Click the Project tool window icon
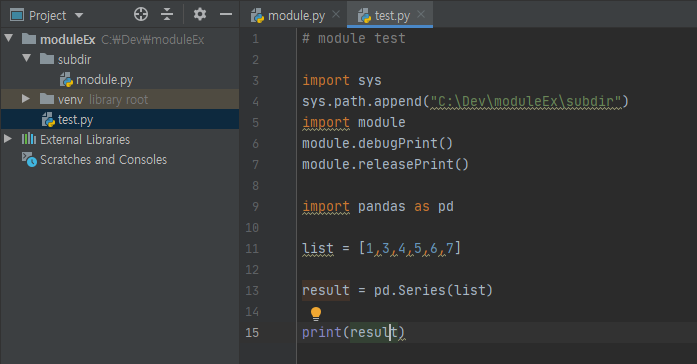The height and width of the screenshot is (364, 697). (17, 16)
